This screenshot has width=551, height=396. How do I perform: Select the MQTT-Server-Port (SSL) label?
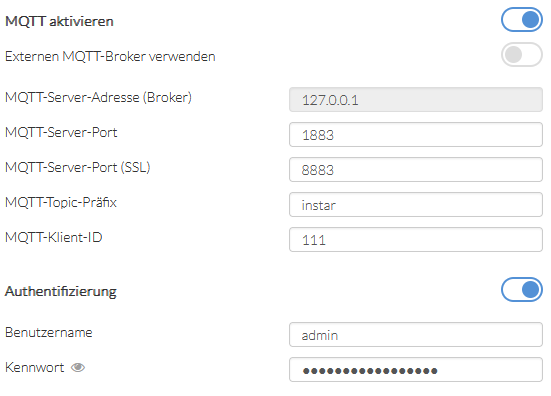click(78, 167)
